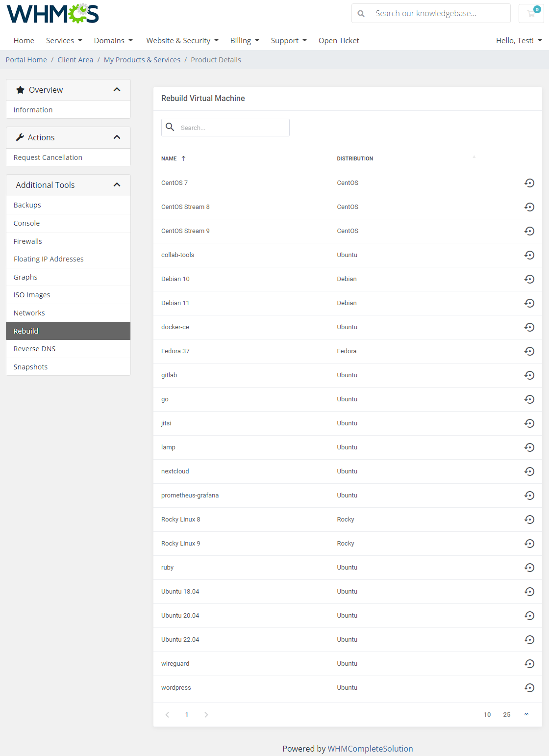Open Backups in Additional Tools
The height and width of the screenshot is (756, 549).
pyautogui.click(x=68, y=205)
